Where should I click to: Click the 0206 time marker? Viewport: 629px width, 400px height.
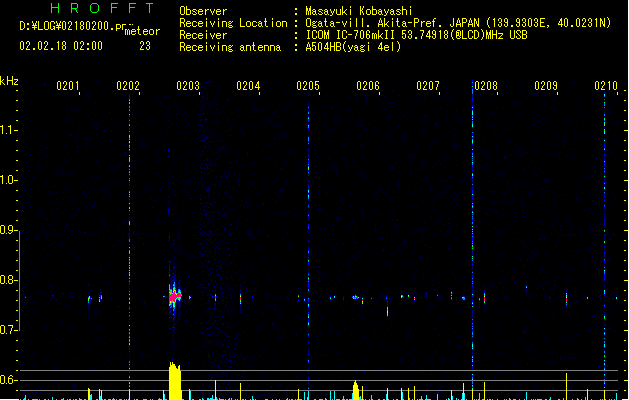click(x=368, y=86)
